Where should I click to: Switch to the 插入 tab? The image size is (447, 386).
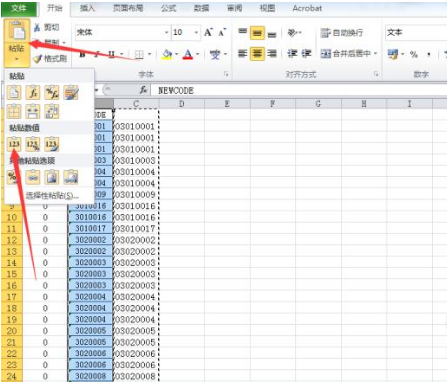click(87, 8)
